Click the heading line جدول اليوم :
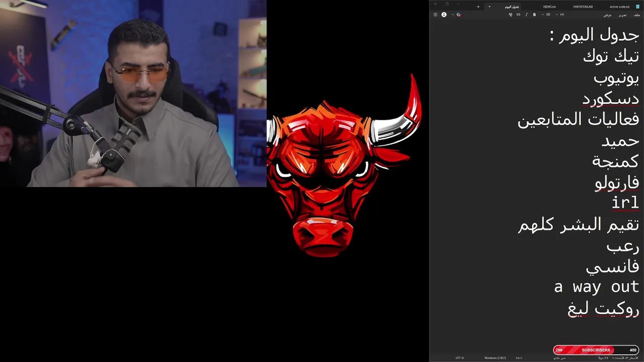The height and width of the screenshot is (362, 644). (594, 35)
